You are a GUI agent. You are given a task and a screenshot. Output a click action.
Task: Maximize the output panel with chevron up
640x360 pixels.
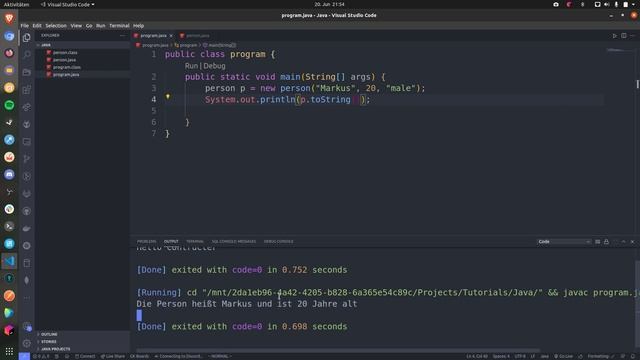click(624, 242)
